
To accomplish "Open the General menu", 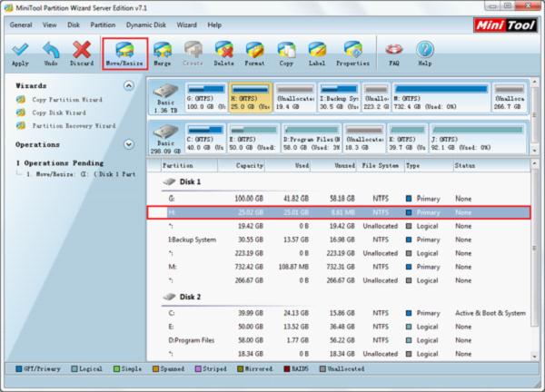I will (21, 25).
